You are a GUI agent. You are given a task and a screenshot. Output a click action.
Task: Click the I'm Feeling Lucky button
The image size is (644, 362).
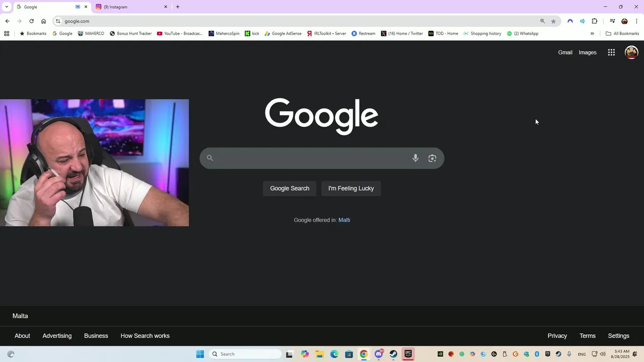point(351,189)
